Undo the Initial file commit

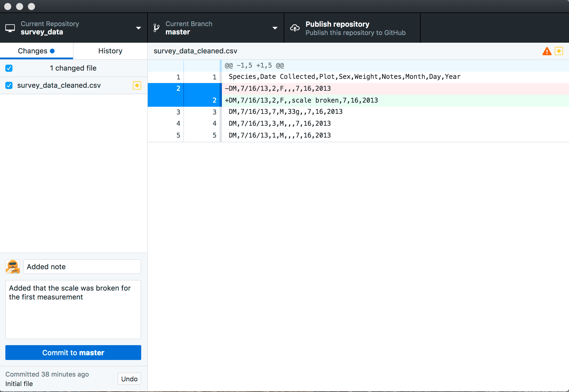[129, 379]
